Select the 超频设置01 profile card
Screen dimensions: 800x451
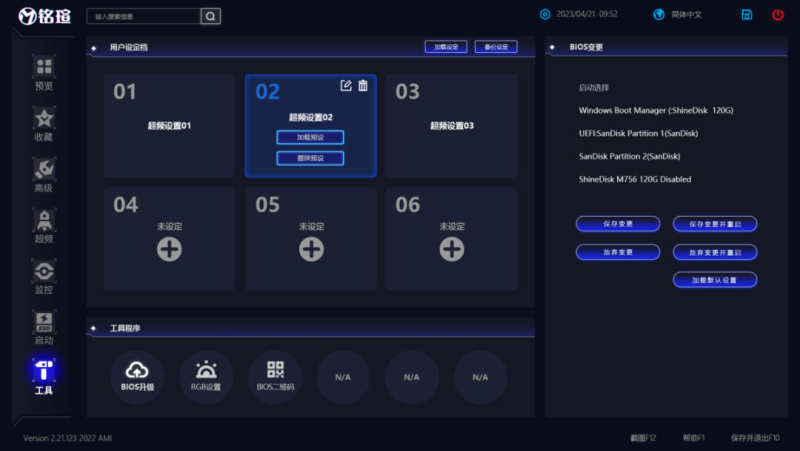point(169,126)
